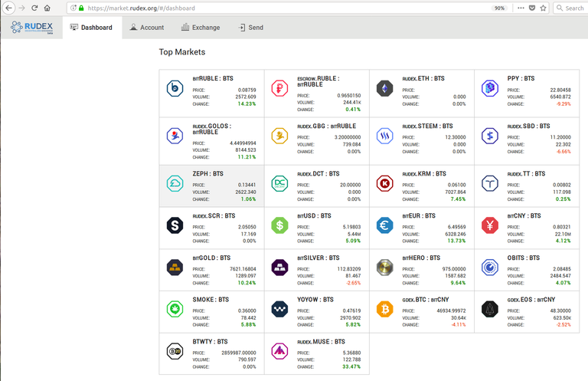
Task: Click the site information icon in address bar
Action: click(x=73, y=8)
